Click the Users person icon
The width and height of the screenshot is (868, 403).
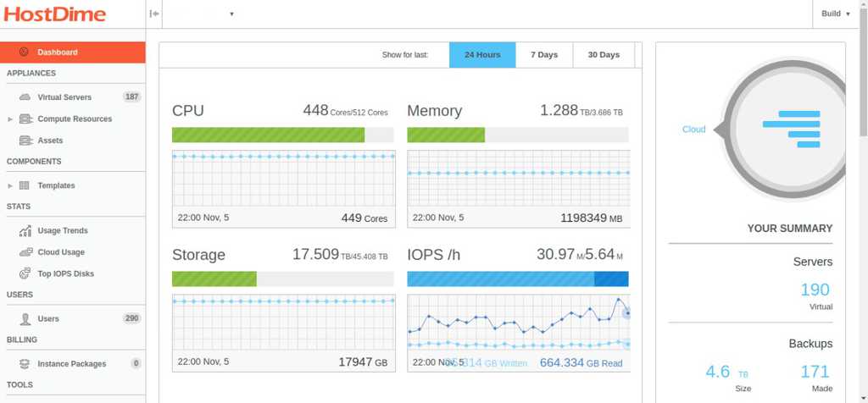[x=24, y=319]
